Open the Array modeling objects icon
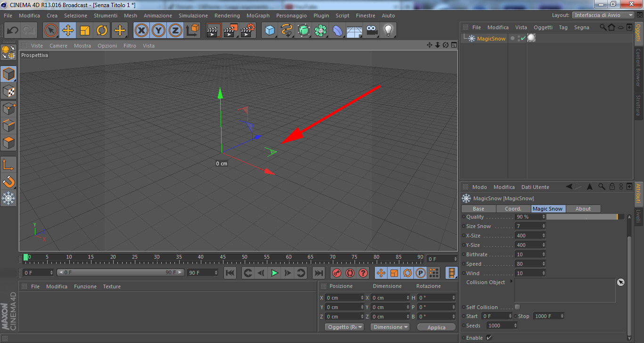Image resolution: width=644 pixels, height=343 pixels. click(x=321, y=31)
